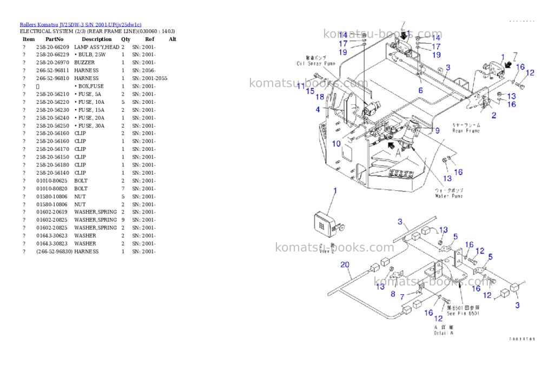
Task: Select part number 266-52-96810
Action: pyautogui.click(x=52, y=78)
